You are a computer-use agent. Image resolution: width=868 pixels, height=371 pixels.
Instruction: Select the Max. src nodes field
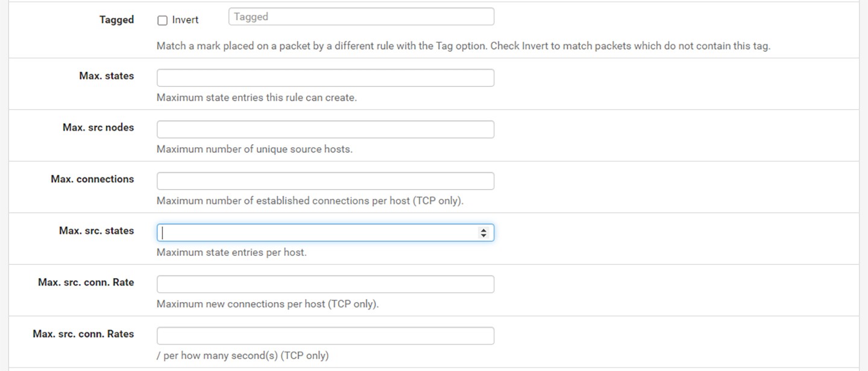pos(325,130)
